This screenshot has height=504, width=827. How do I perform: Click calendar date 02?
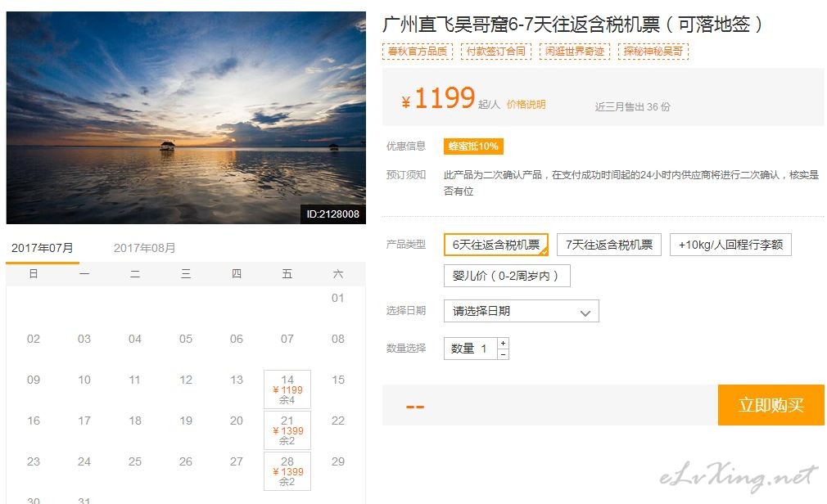pos(34,339)
